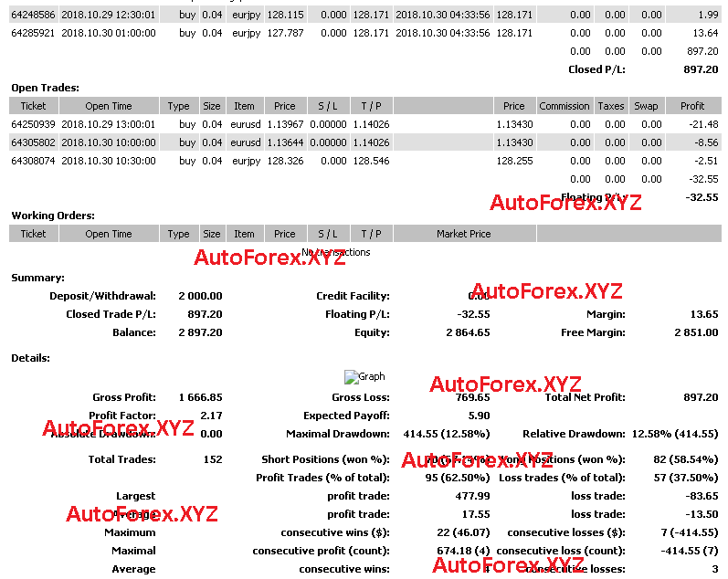Click the eurjpy open price 128.326

285,161
